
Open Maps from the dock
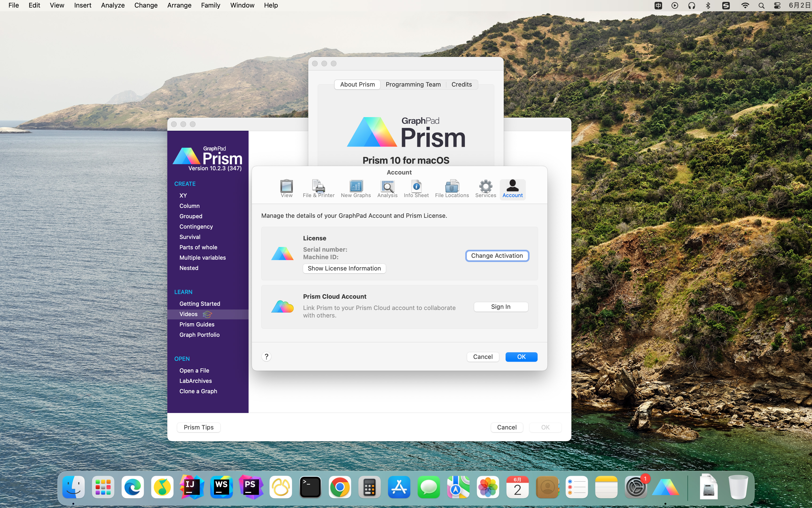point(458,487)
